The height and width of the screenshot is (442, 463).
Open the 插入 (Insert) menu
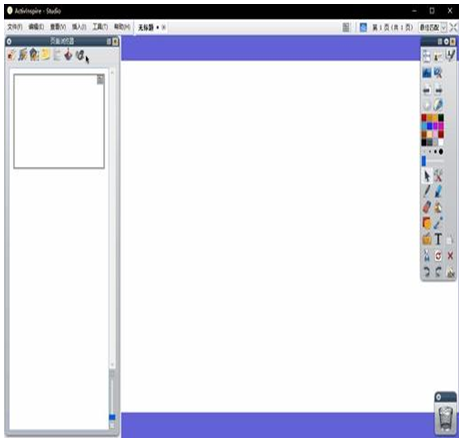tap(79, 27)
